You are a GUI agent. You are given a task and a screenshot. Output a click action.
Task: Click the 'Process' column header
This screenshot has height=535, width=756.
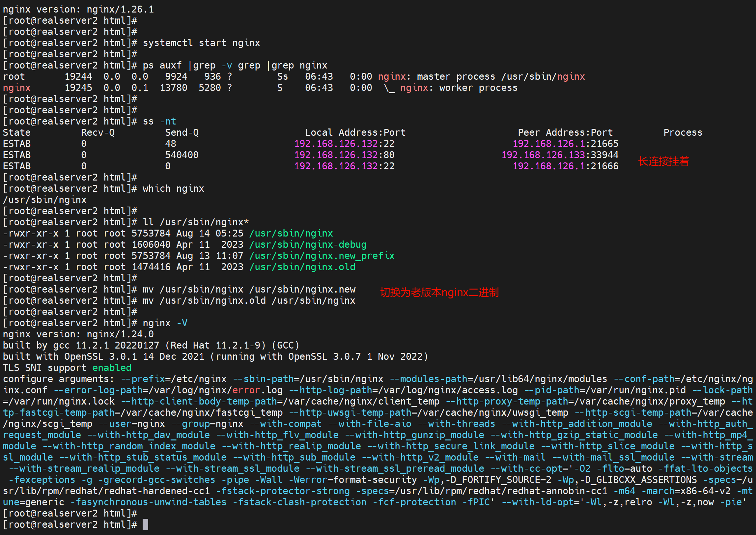683,132
